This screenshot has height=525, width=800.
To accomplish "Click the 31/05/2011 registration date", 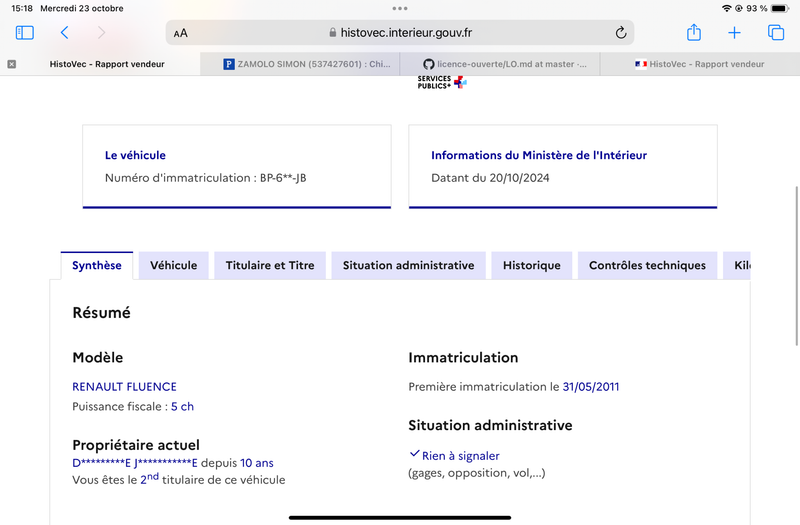I will pos(591,387).
